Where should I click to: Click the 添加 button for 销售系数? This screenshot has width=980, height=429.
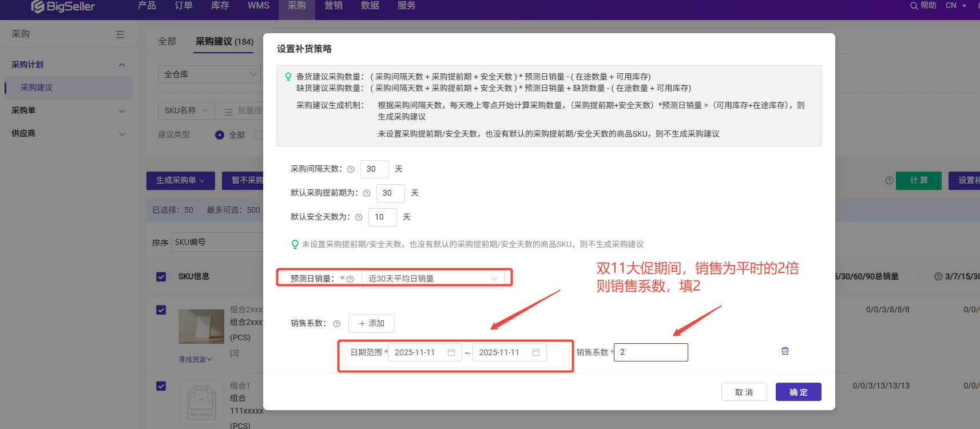point(371,324)
